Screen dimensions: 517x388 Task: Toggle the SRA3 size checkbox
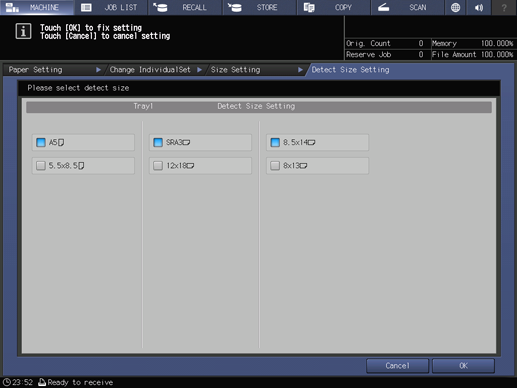pos(158,142)
